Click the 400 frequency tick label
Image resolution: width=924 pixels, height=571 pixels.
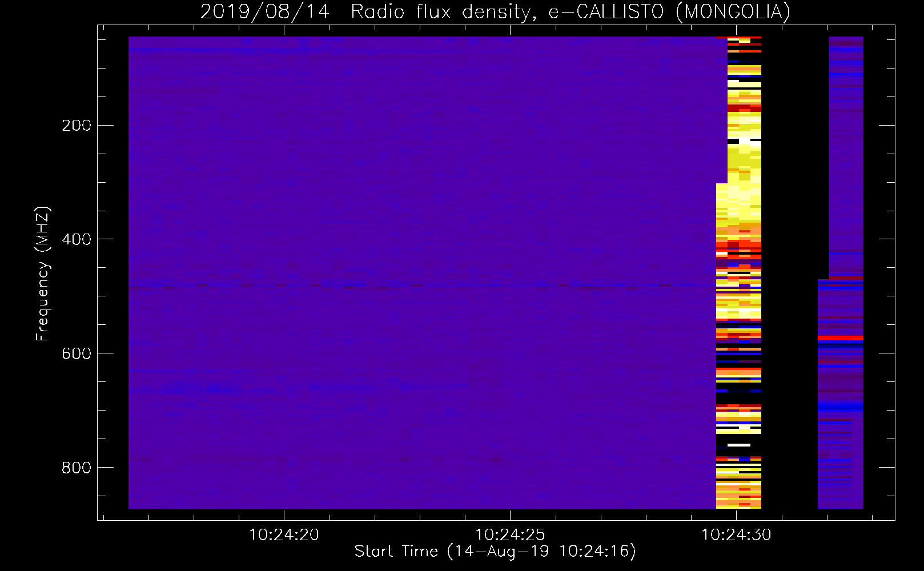point(77,239)
